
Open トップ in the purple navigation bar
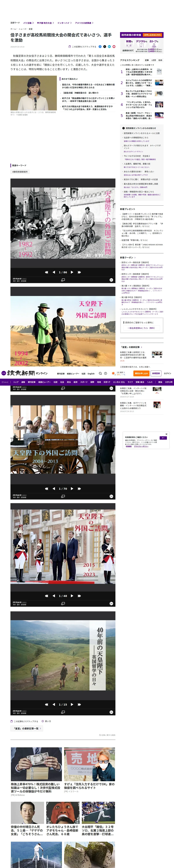tap(16, 382)
